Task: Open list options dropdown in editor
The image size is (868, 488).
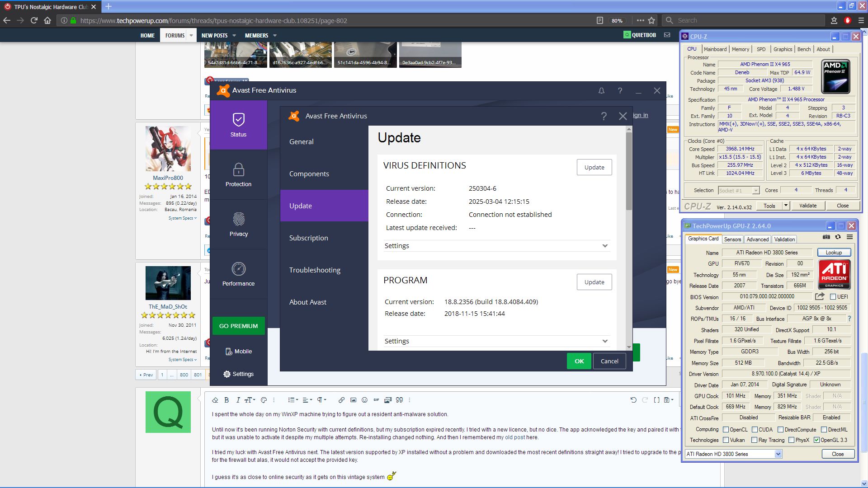Action: [292, 400]
